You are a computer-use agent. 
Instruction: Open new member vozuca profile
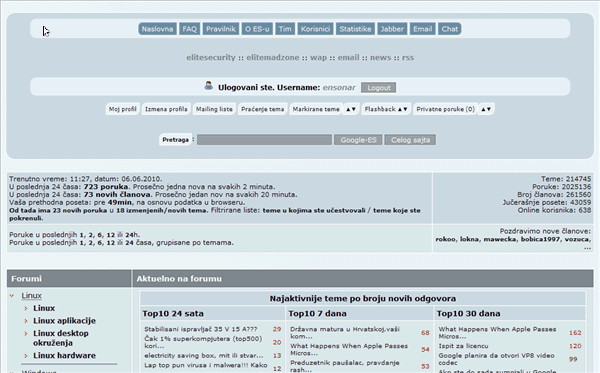(577, 239)
